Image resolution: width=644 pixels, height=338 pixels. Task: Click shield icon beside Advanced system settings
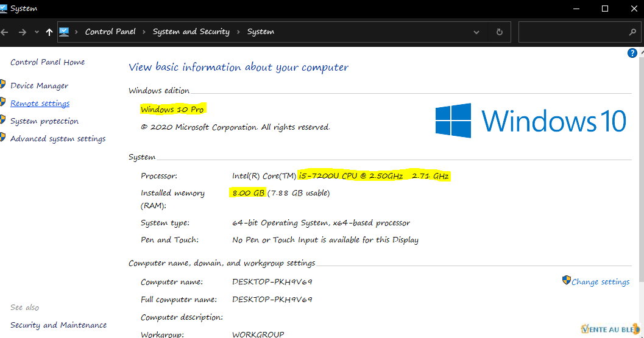pos(2,137)
